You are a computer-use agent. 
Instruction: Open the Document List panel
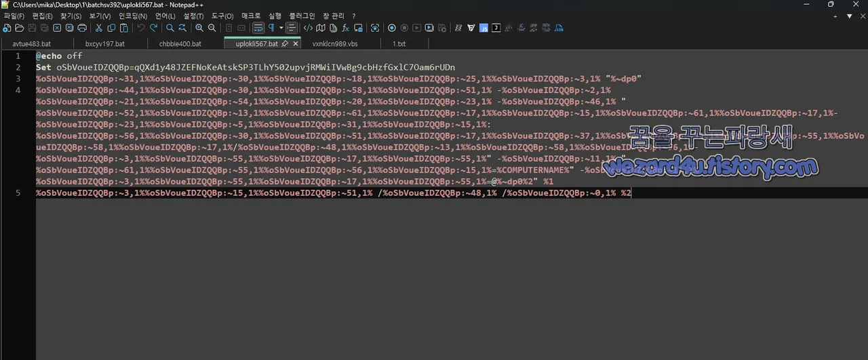[x=333, y=28]
